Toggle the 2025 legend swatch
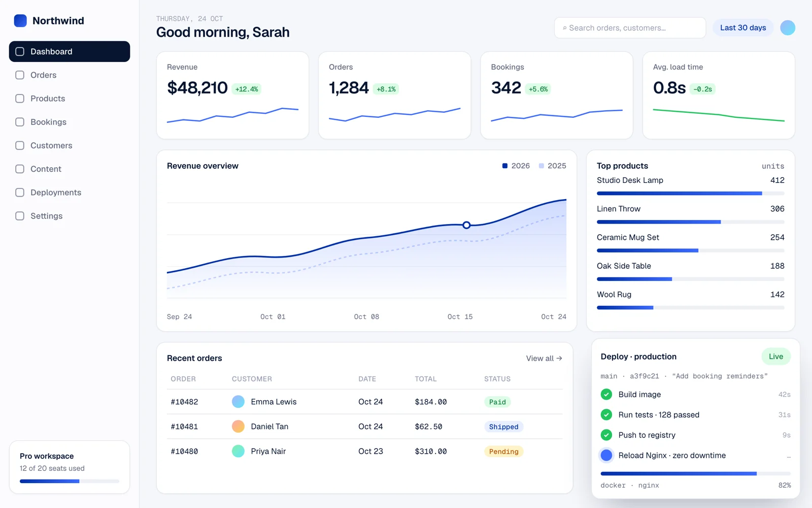The width and height of the screenshot is (812, 508). (542, 166)
